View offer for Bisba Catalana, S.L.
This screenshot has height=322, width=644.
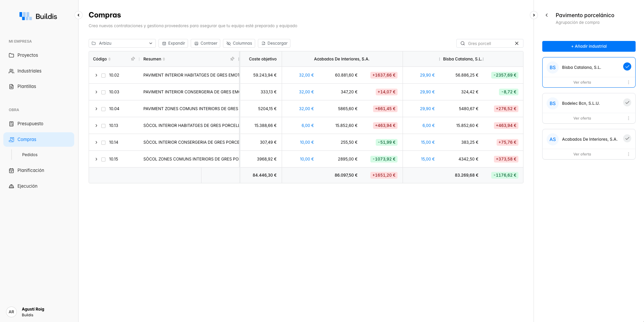582,82
